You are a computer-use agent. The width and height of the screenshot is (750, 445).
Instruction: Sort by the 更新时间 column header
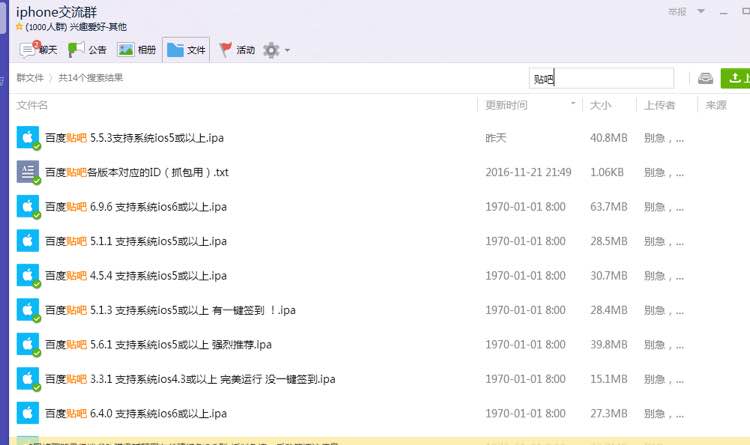[506, 105]
